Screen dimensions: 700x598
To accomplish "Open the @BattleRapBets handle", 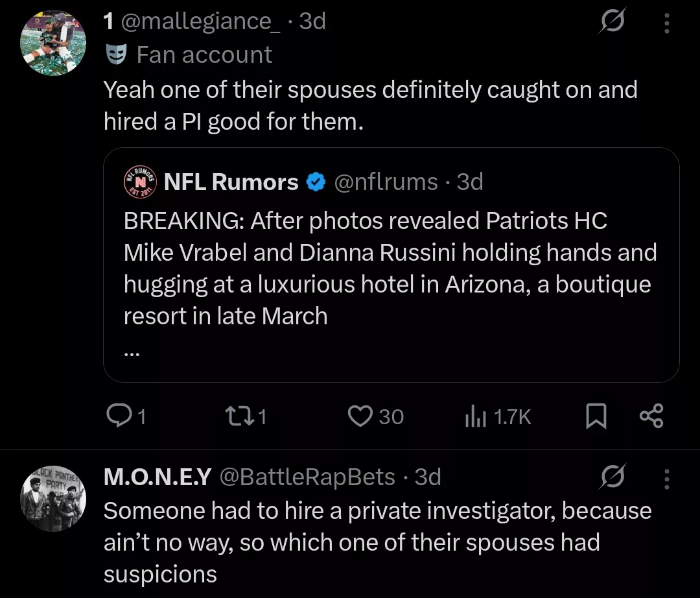I will 307,477.
